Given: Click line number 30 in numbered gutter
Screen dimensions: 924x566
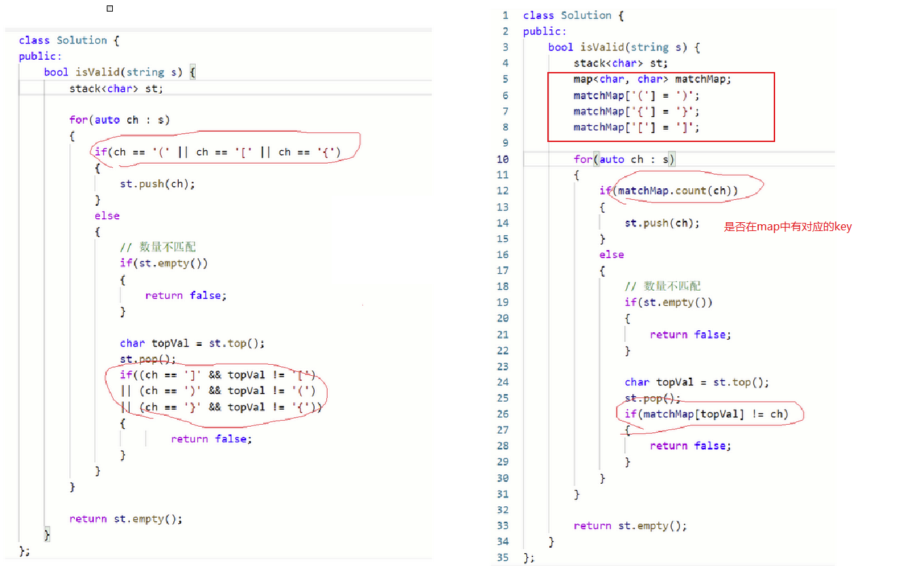Looking at the screenshot, I should pyautogui.click(x=503, y=478).
